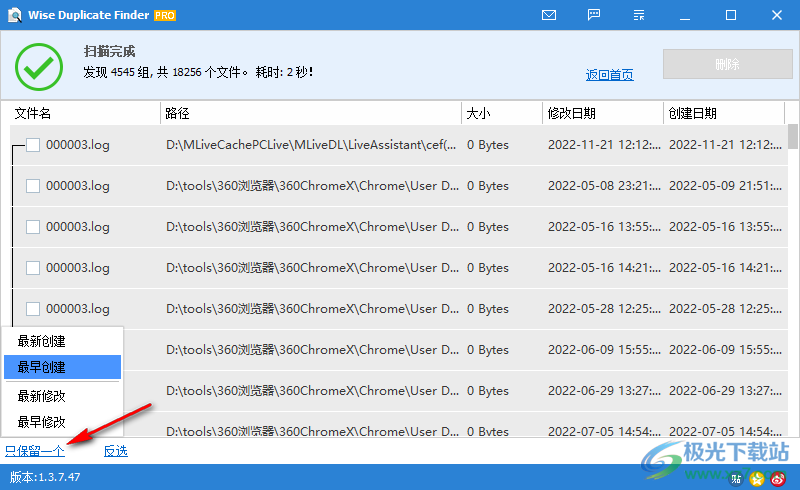Open the email contact icon in title bar
800x490 pixels.
click(549, 15)
